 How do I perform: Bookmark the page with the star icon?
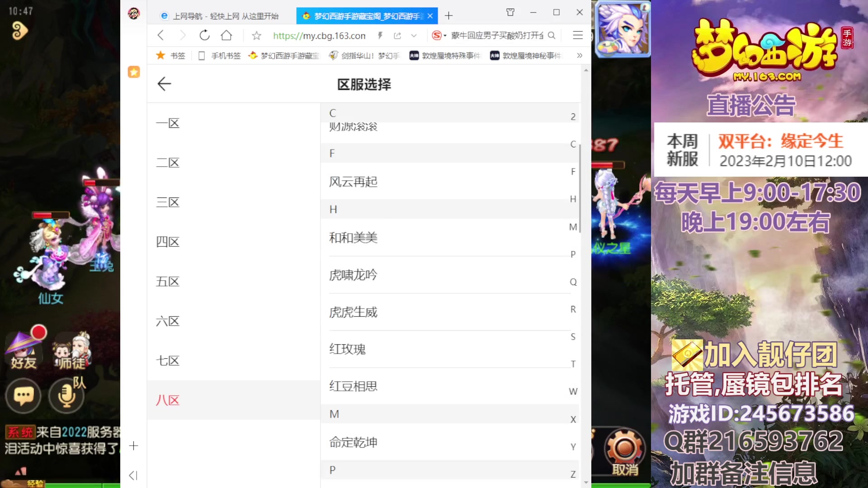(x=256, y=35)
